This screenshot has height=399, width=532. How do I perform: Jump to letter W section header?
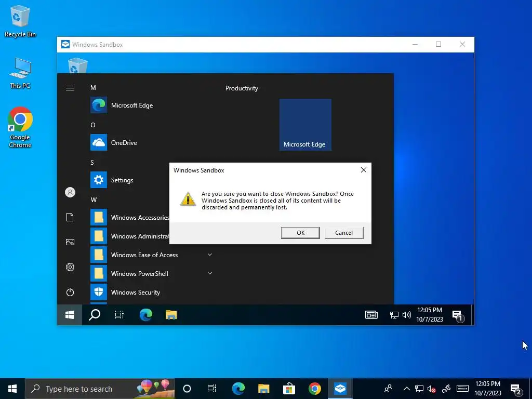(94, 200)
